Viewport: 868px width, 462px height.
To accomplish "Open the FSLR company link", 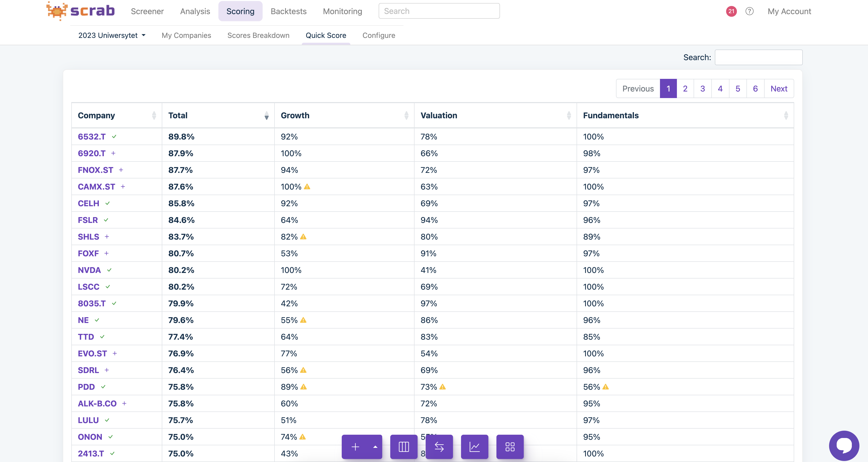I will pos(88,220).
